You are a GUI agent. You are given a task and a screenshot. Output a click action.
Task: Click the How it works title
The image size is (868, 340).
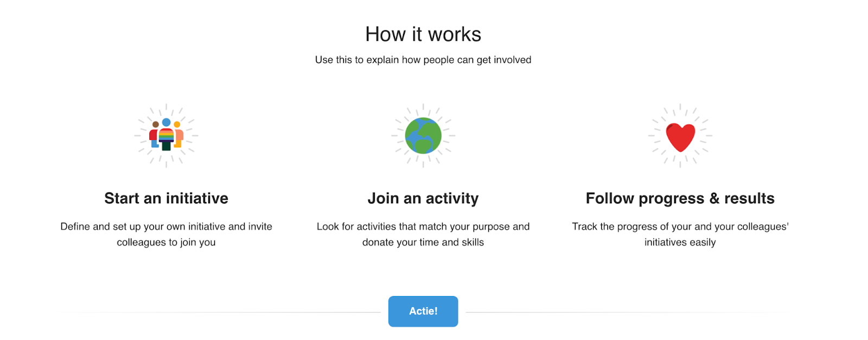click(x=423, y=34)
